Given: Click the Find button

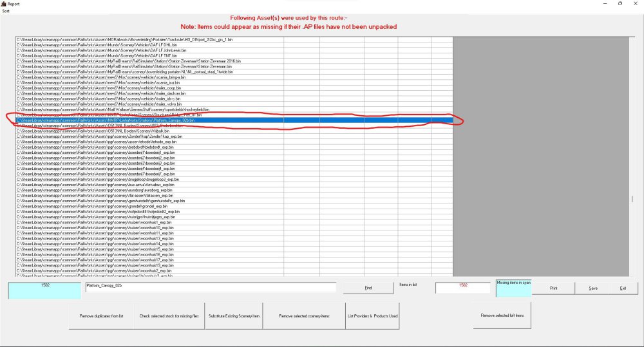Looking at the screenshot, I should pyautogui.click(x=368, y=288).
